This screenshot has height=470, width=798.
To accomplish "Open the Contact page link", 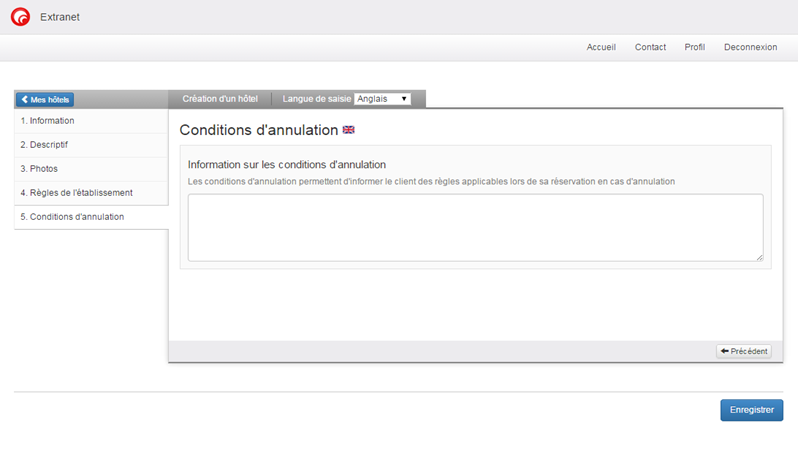I will tap(650, 47).
